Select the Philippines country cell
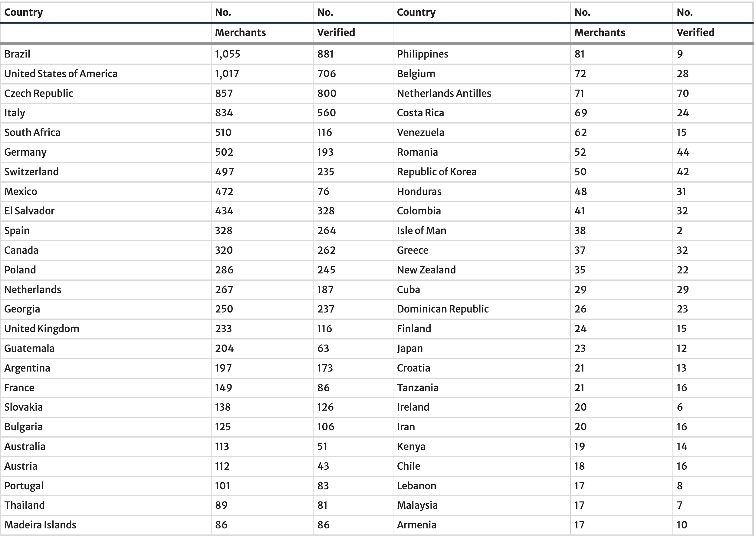756x539 pixels. [422, 54]
